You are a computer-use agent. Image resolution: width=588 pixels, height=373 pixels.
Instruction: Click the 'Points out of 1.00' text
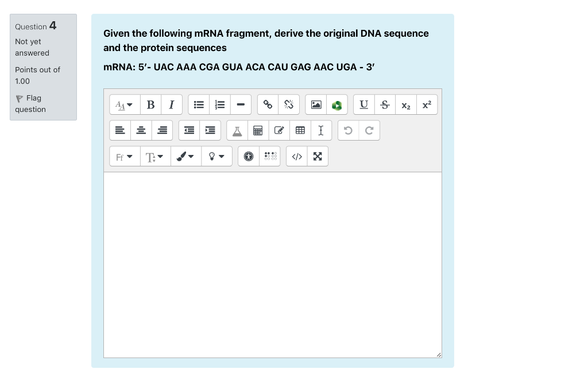pos(37,75)
